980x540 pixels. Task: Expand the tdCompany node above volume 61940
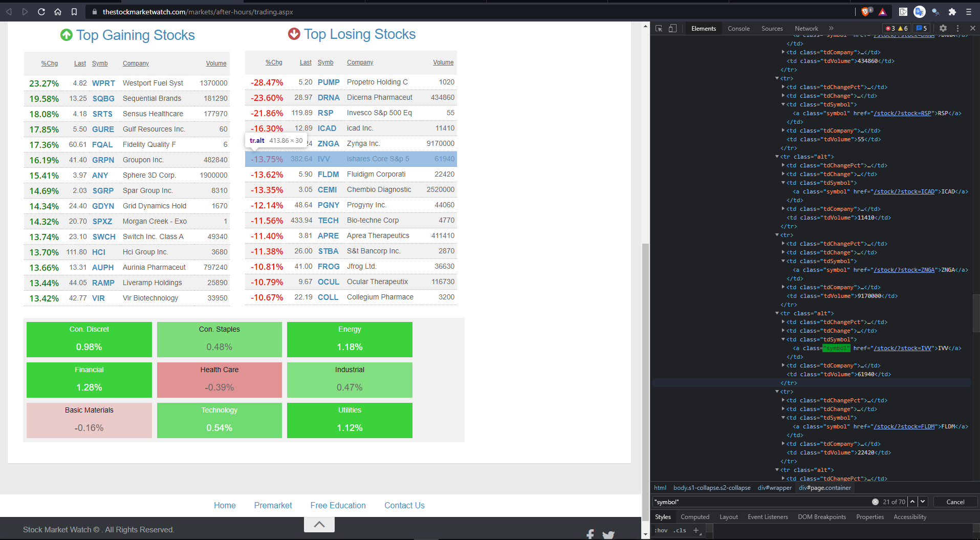(783, 365)
